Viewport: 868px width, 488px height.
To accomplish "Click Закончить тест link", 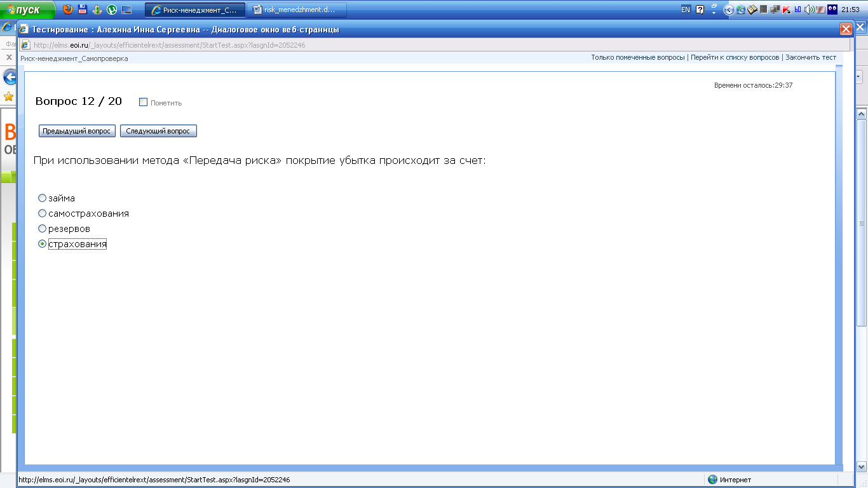I will click(811, 57).
